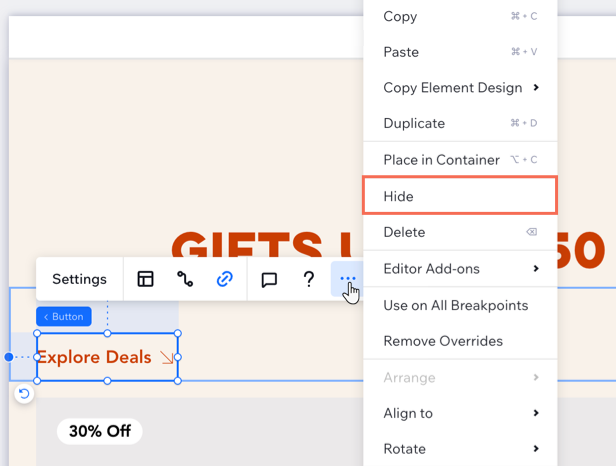The width and height of the screenshot is (616, 466).
Task: Click the circular undo arrow icon
Action: 24,393
